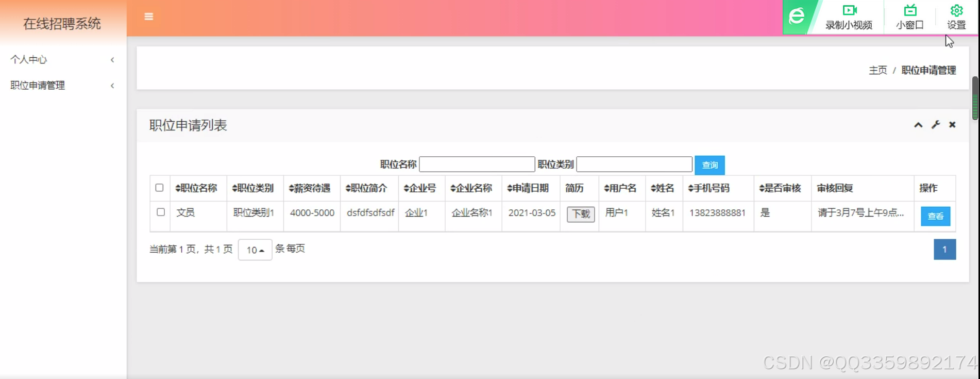The height and width of the screenshot is (379, 980).
Task: Open the 10 per-page dropdown
Action: pos(255,250)
